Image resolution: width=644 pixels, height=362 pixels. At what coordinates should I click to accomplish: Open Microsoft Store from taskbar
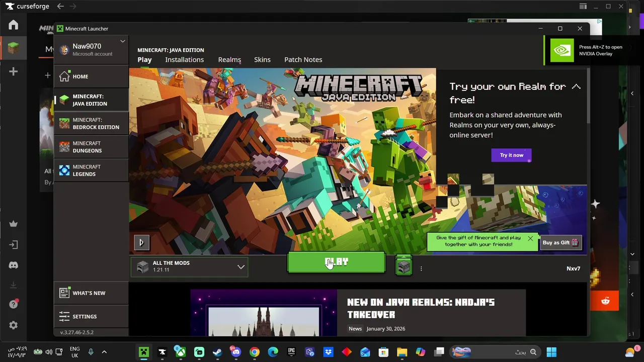pos(383,352)
